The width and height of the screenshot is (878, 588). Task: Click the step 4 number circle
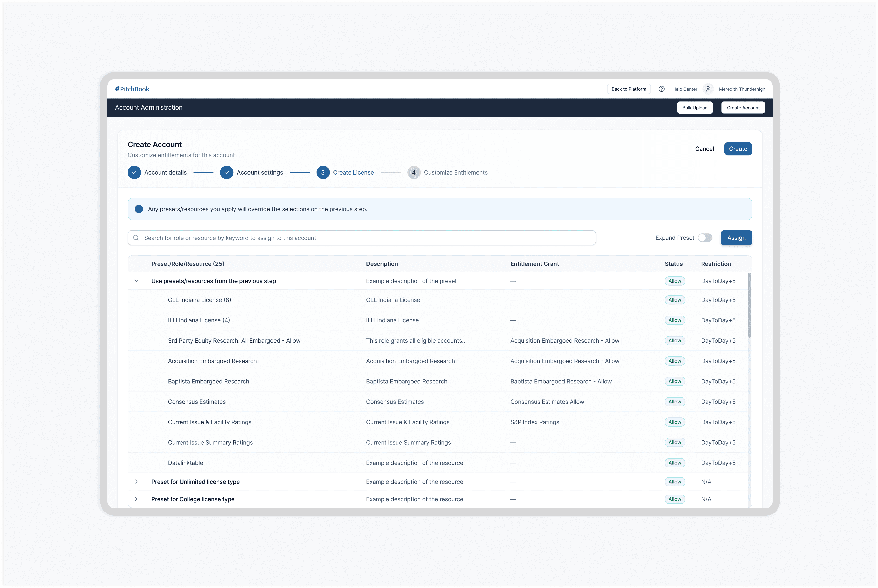tap(414, 172)
